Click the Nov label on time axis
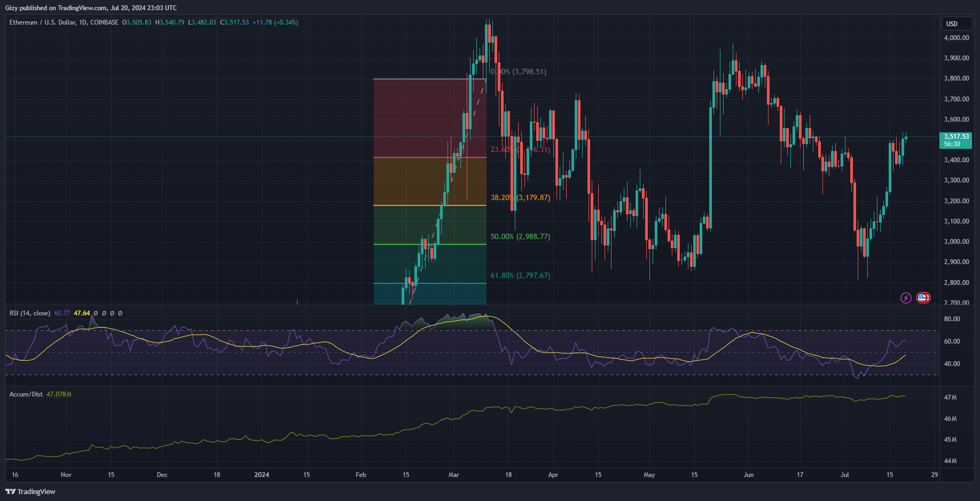This screenshot has width=980, height=501. coord(66,475)
